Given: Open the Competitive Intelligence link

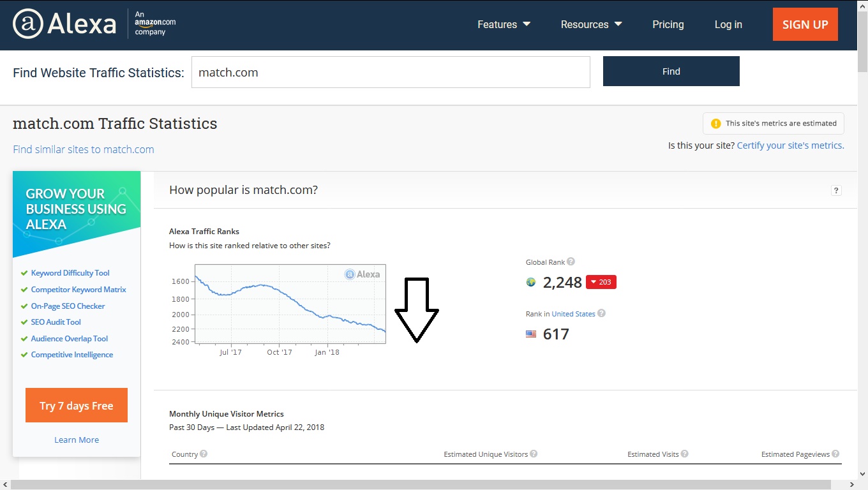Looking at the screenshot, I should tap(72, 355).
